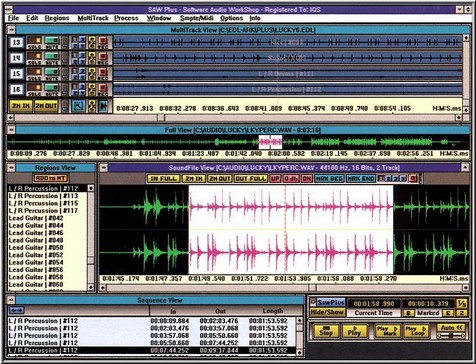Click the MRK BEG button
This screenshot has width=476, height=364.
click(329, 178)
